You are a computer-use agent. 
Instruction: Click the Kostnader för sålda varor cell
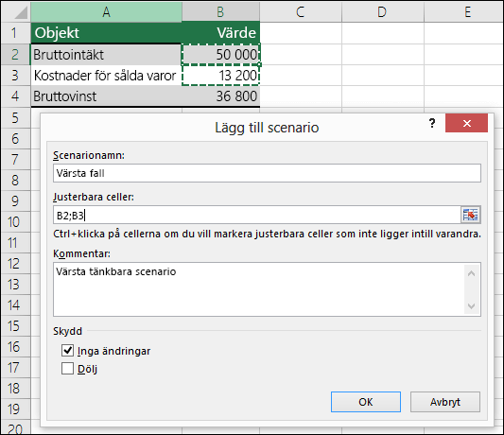click(x=107, y=76)
